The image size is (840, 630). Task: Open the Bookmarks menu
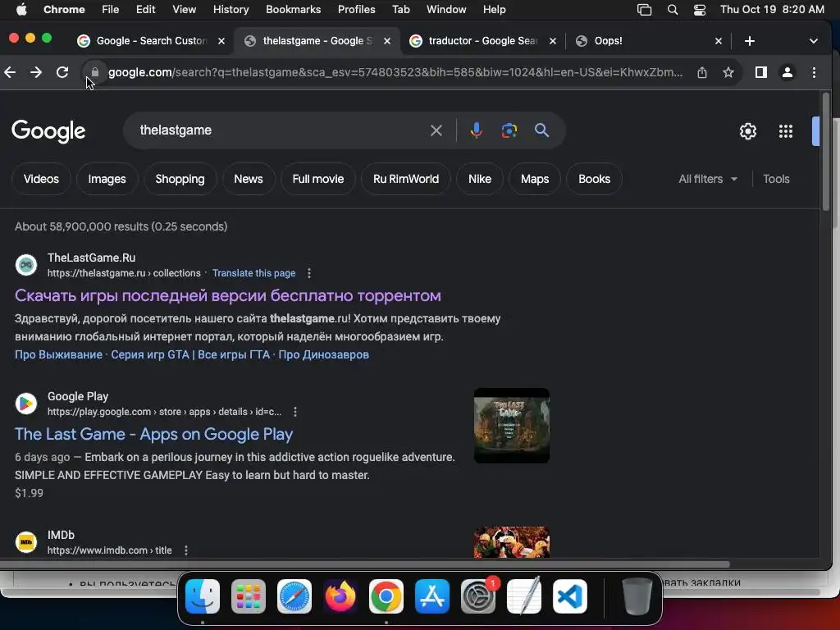pos(293,10)
